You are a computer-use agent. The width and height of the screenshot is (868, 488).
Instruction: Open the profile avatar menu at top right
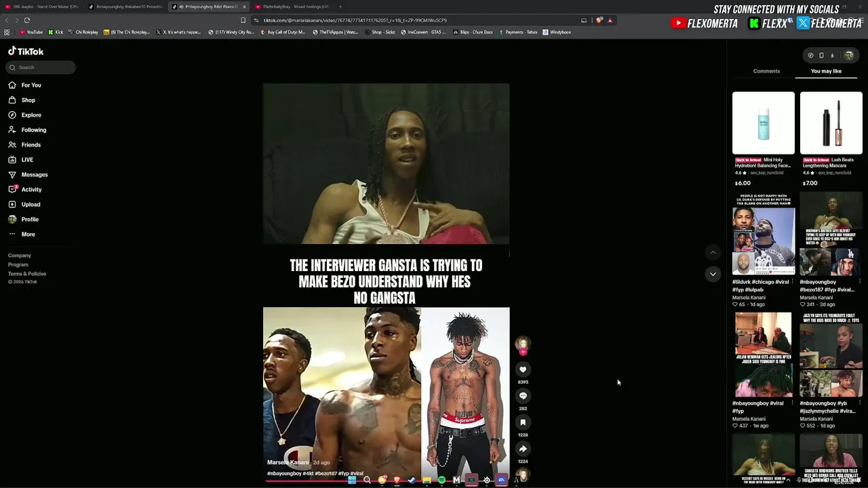(849, 56)
